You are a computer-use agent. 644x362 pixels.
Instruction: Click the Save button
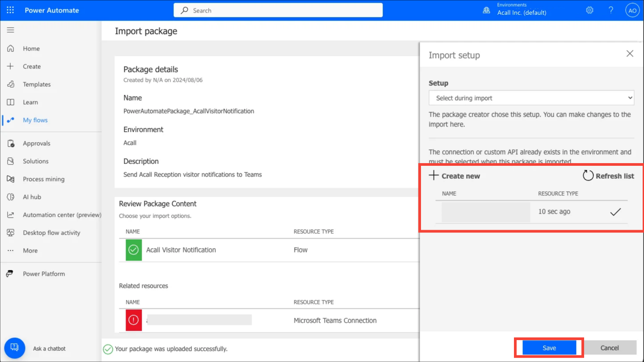tap(549, 348)
